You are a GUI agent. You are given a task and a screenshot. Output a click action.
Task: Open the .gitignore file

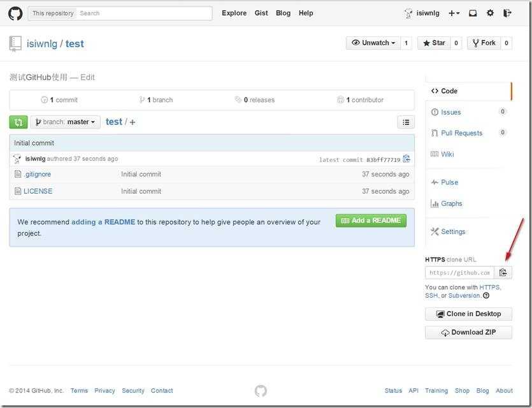pos(38,174)
